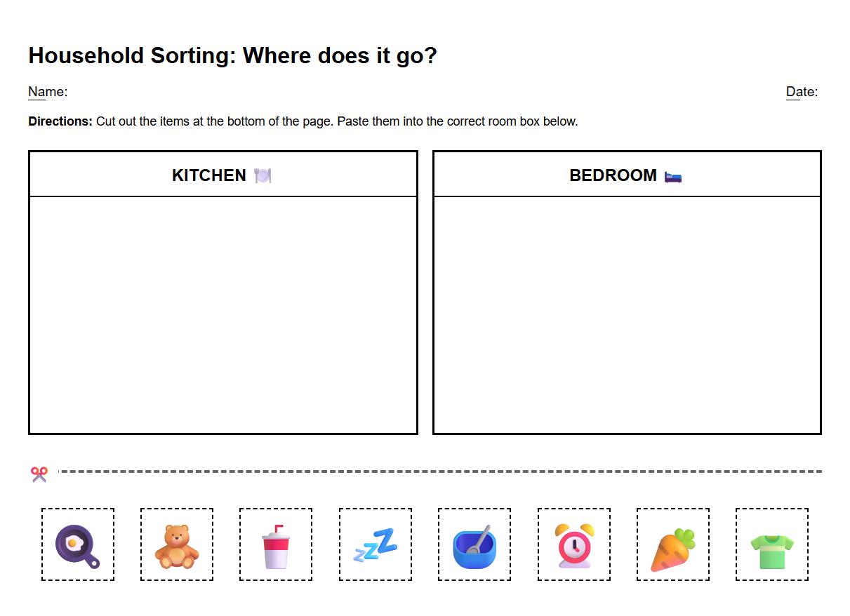Click the Household Sorting worksheet title
Screen dimensions: 850x616
coord(232,55)
